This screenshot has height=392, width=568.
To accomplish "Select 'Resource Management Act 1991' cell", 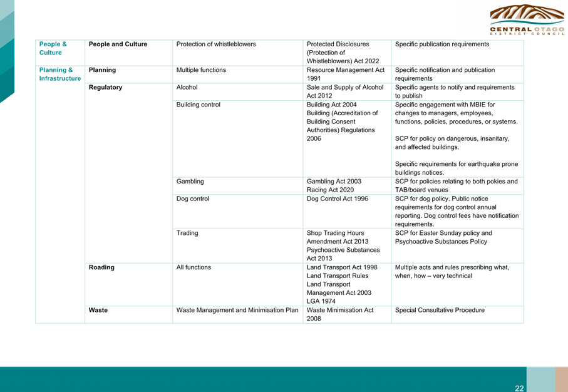I will point(347,75).
